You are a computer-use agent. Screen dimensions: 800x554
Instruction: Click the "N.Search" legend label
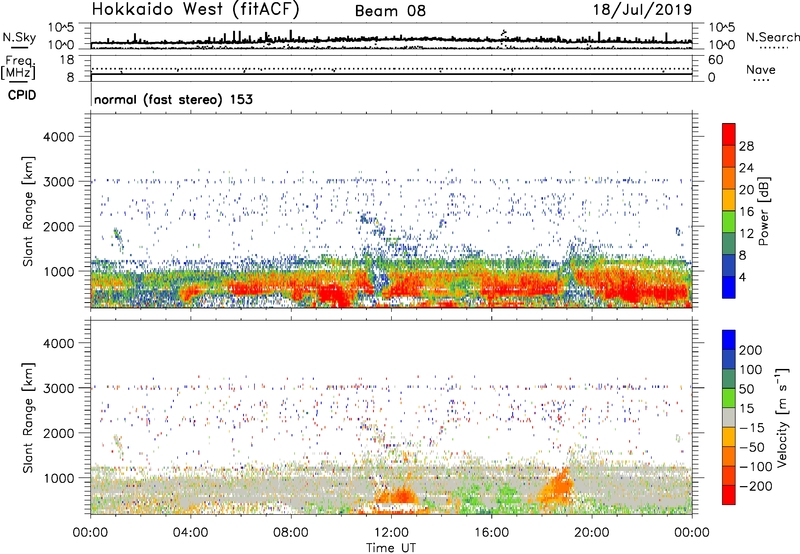point(772,37)
